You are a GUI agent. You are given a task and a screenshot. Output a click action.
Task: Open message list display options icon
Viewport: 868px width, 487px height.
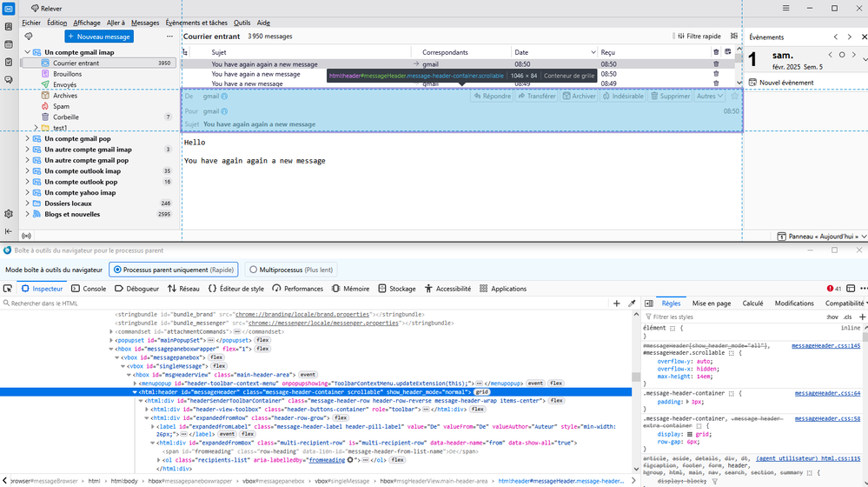[x=734, y=36]
